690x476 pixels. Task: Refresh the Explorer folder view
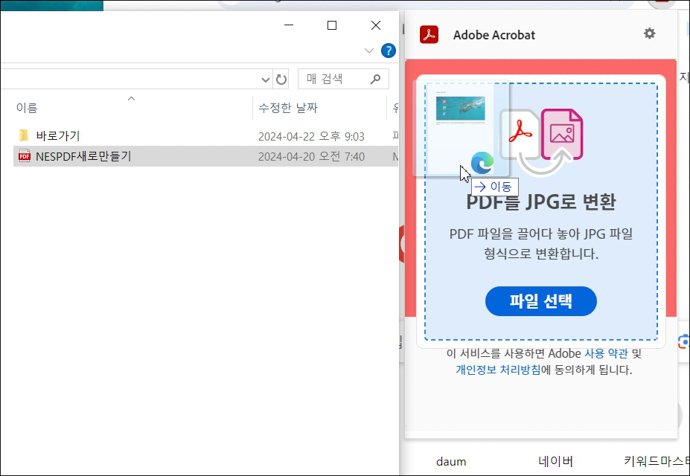point(281,79)
